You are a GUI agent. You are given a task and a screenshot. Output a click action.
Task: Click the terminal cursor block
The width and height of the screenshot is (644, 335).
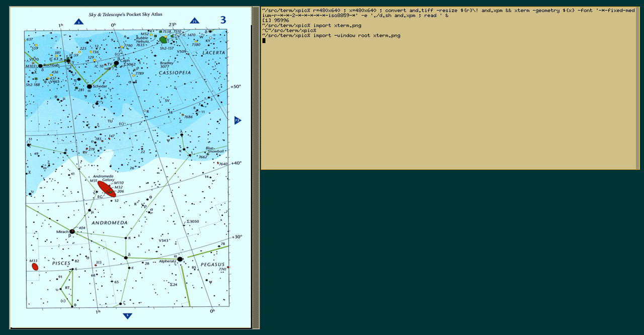[x=264, y=41]
